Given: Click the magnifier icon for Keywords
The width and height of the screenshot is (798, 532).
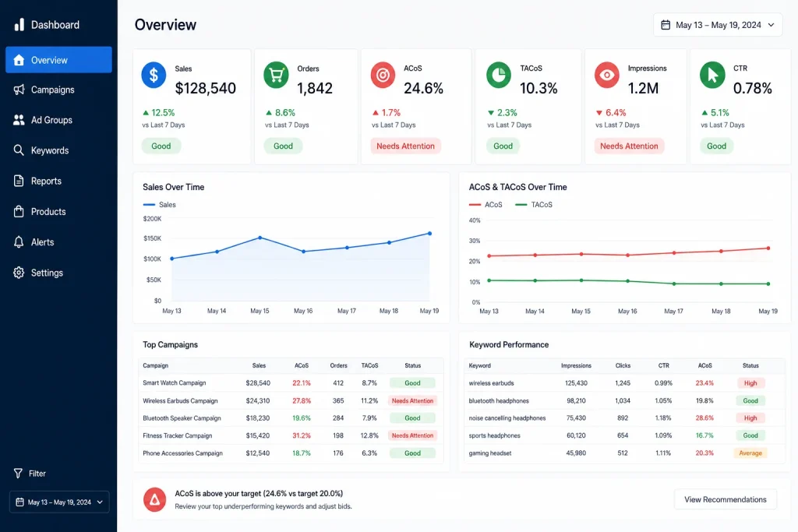Looking at the screenshot, I should (19, 150).
